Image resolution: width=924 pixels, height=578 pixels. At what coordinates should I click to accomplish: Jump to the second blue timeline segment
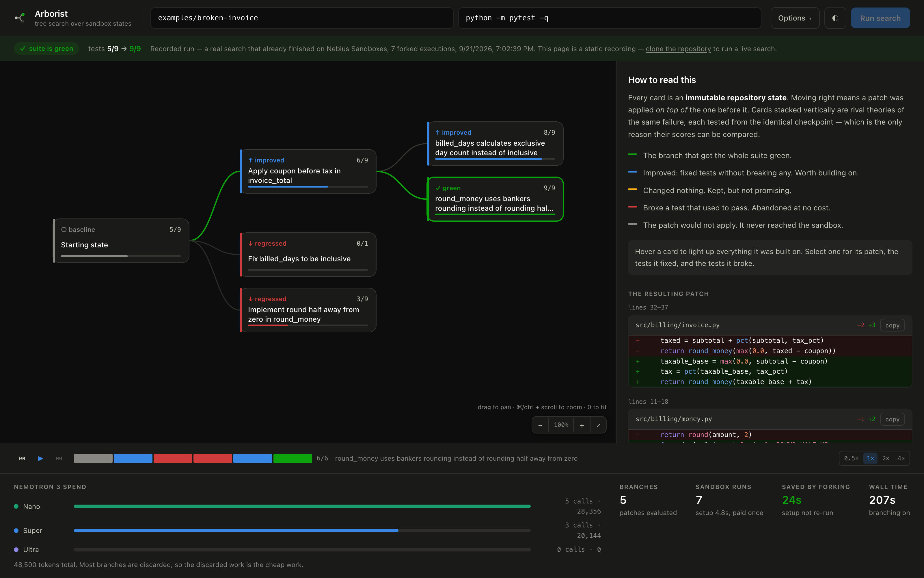253,458
